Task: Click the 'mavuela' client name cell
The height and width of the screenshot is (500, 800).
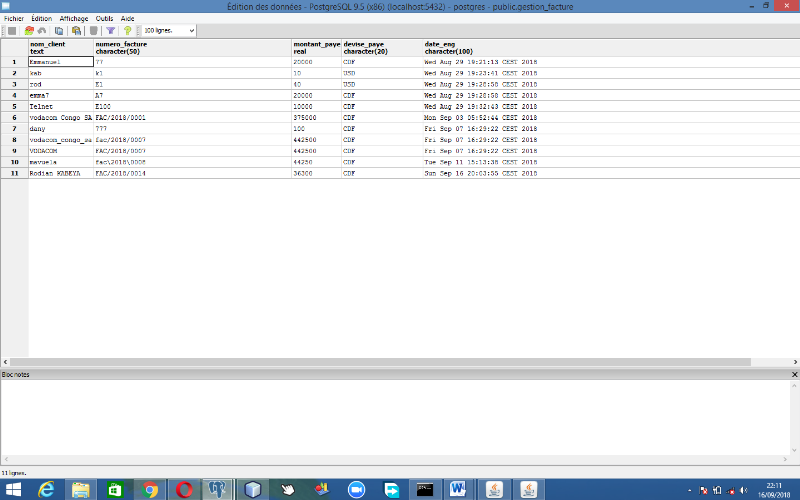Action: click(61, 162)
